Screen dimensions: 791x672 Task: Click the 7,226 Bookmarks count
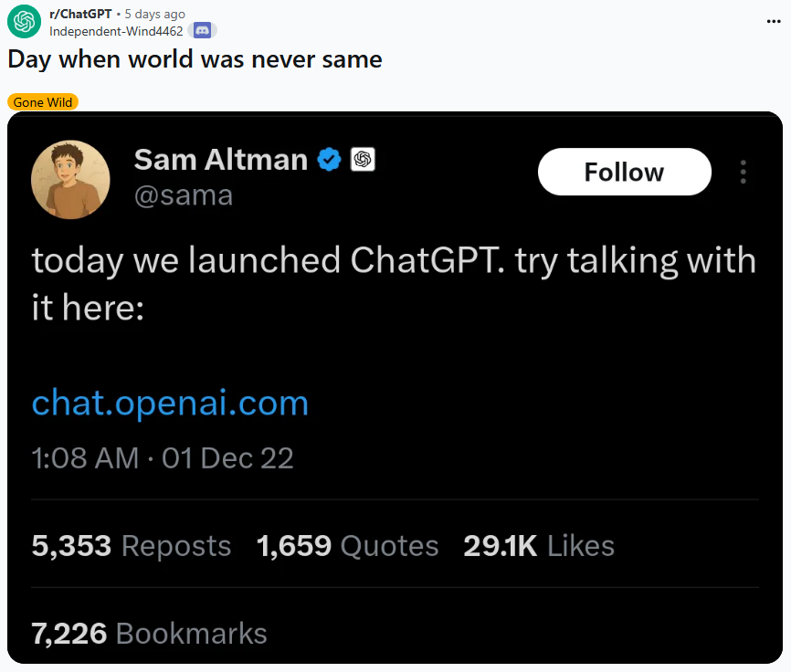pos(150,633)
